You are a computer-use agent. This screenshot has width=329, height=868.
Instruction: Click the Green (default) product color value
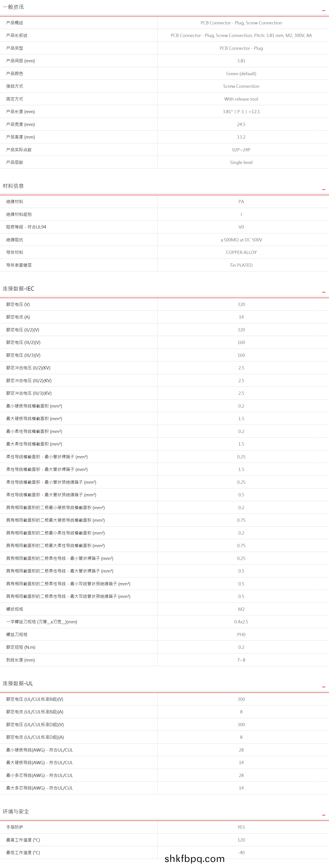[241, 74]
